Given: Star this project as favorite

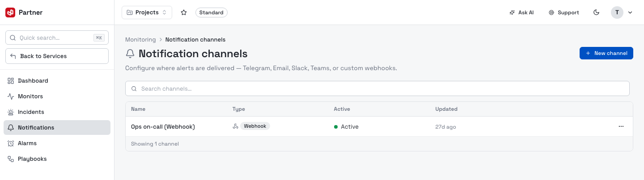Looking at the screenshot, I should pyautogui.click(x=184, y=13).
